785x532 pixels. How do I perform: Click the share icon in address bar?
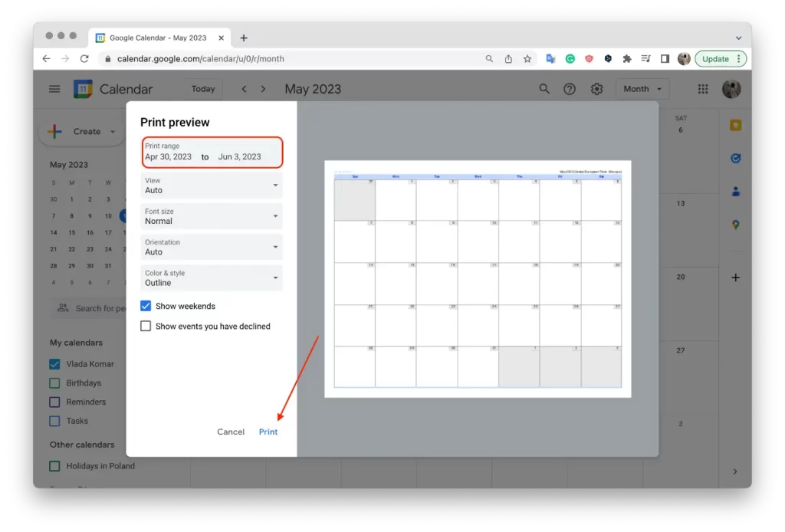click(508, 58)
